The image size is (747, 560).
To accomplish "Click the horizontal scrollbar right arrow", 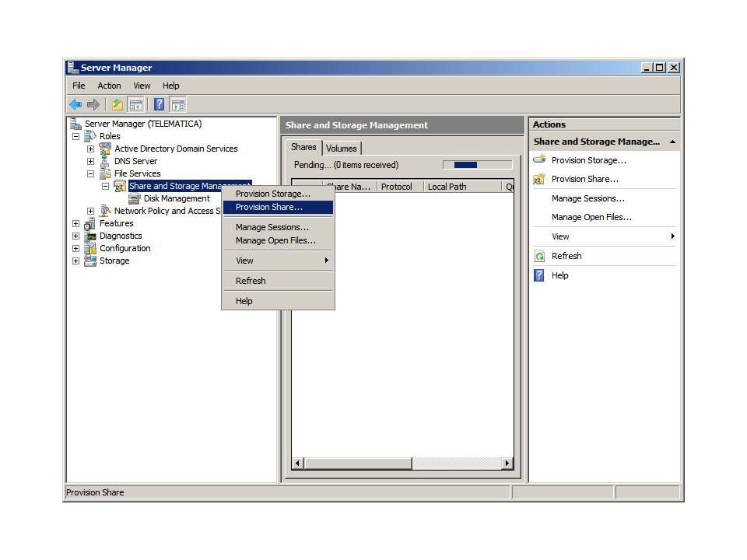I will (507, 464).
